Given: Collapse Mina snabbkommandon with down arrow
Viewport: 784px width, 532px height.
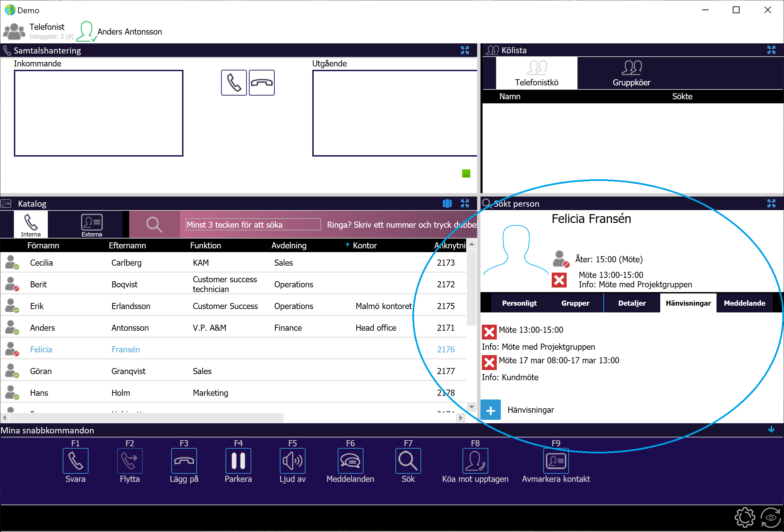Looking at the screenshot, I should (x=771, y=430).
